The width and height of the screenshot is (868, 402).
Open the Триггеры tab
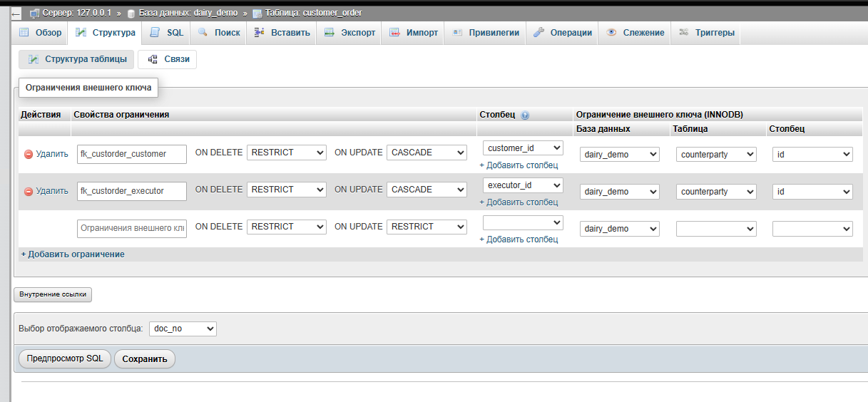click(707, 33)
